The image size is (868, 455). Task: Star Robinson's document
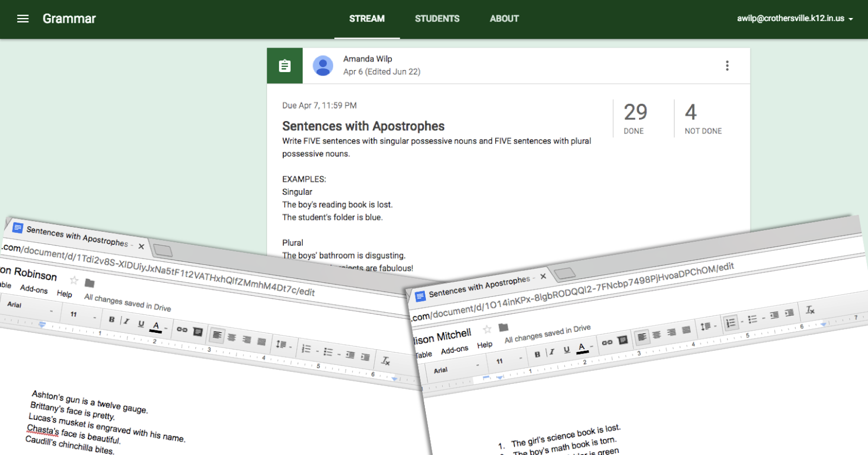74,280
